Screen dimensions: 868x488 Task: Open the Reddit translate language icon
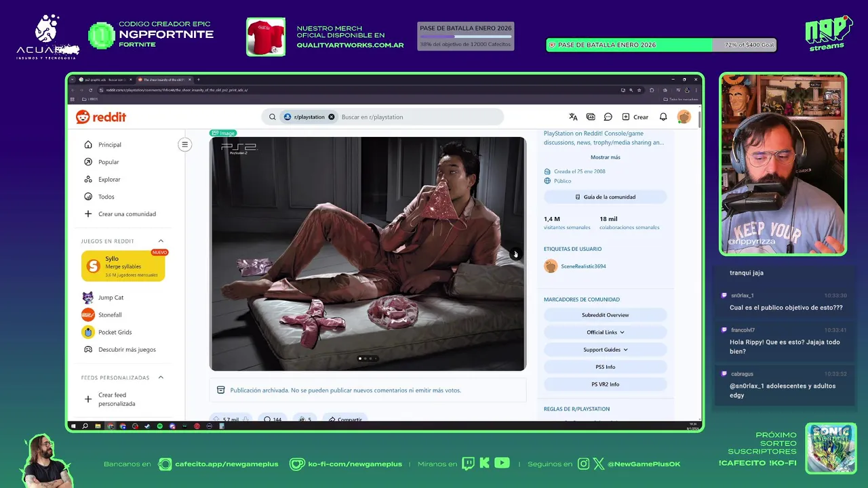point(573,117)
